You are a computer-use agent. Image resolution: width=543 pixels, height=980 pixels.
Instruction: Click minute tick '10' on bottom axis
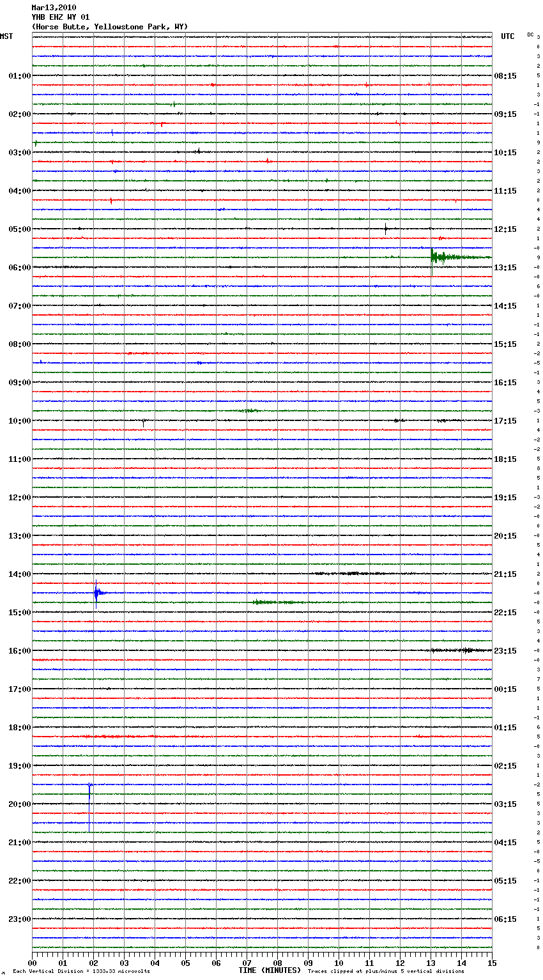pyautogui.click(x=339, y=963)
